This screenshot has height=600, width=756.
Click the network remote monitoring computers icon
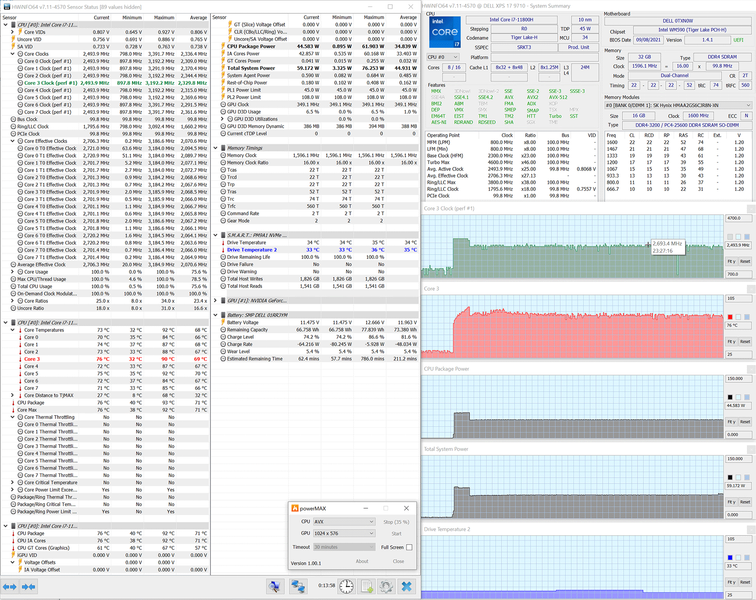click(x=298, y=586)
